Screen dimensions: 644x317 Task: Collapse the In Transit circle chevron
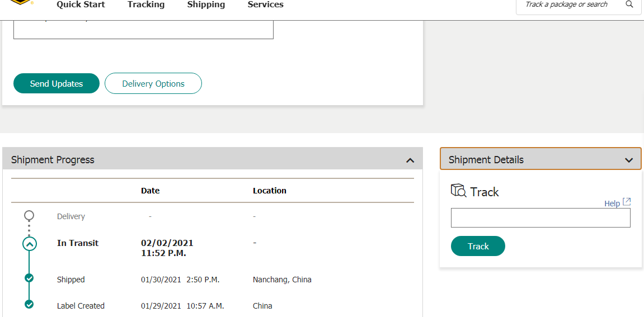(x=29, y=244)
